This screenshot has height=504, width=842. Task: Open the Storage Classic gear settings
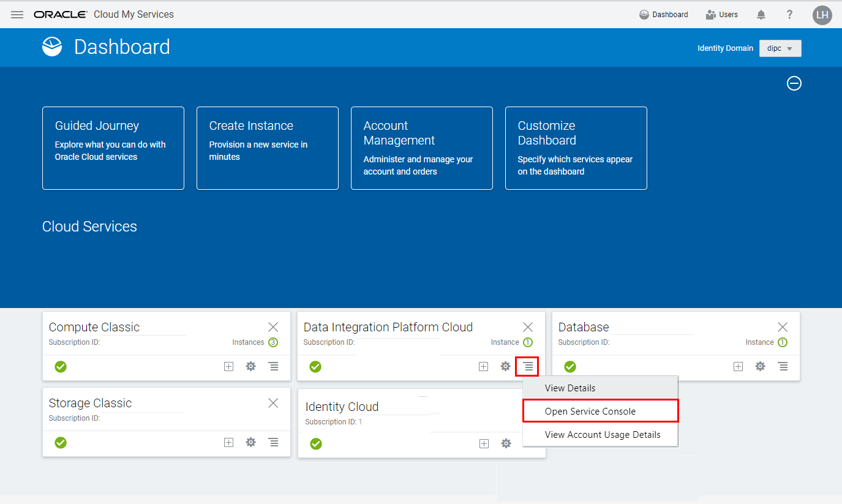tap(250, 443)
